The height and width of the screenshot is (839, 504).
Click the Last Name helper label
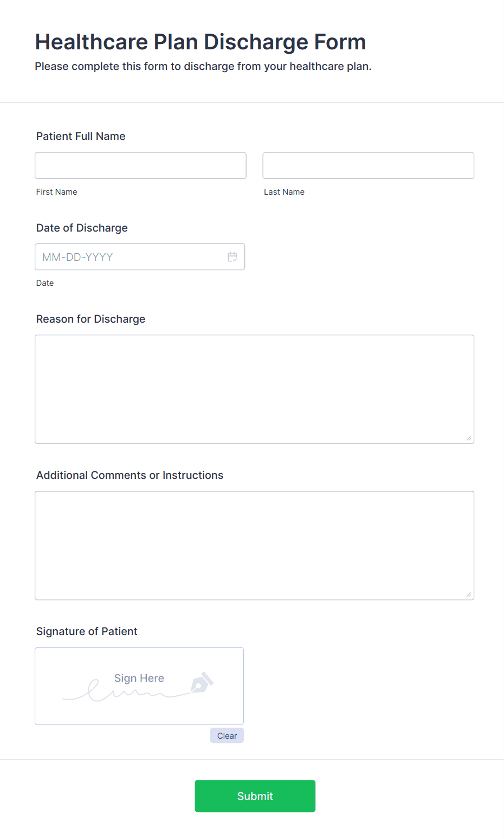284,191
